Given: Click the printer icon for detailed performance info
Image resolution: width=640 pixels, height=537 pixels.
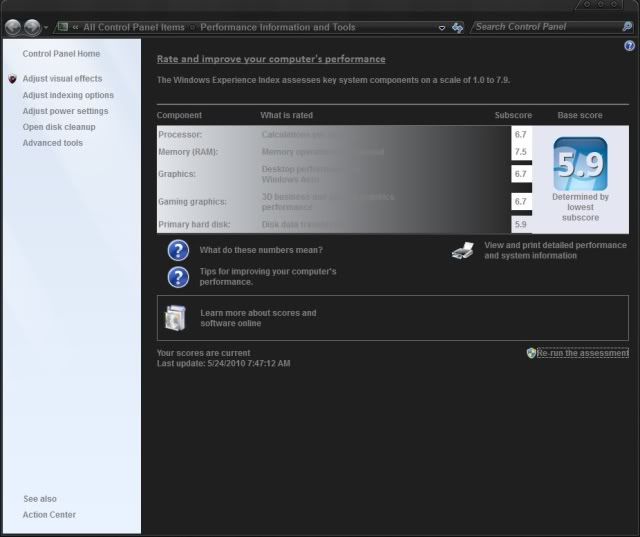Looking at the screenshot, I should (462, 251).
